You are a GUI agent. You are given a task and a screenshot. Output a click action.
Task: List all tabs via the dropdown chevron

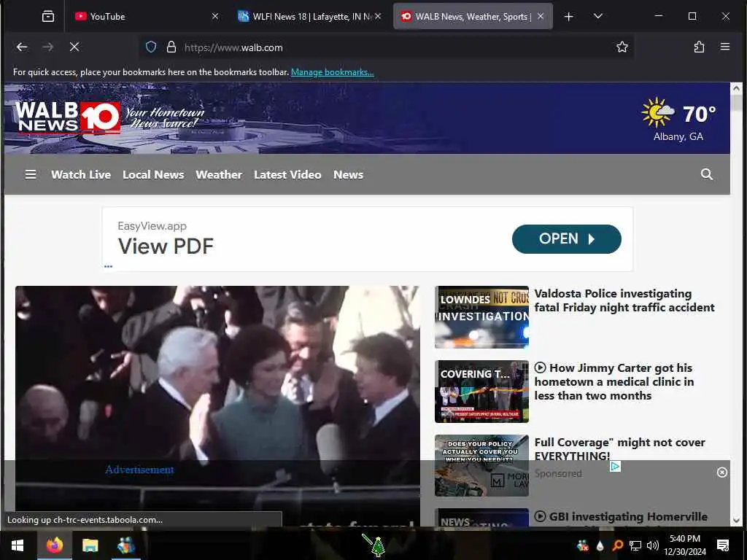[x=598, y=16]
